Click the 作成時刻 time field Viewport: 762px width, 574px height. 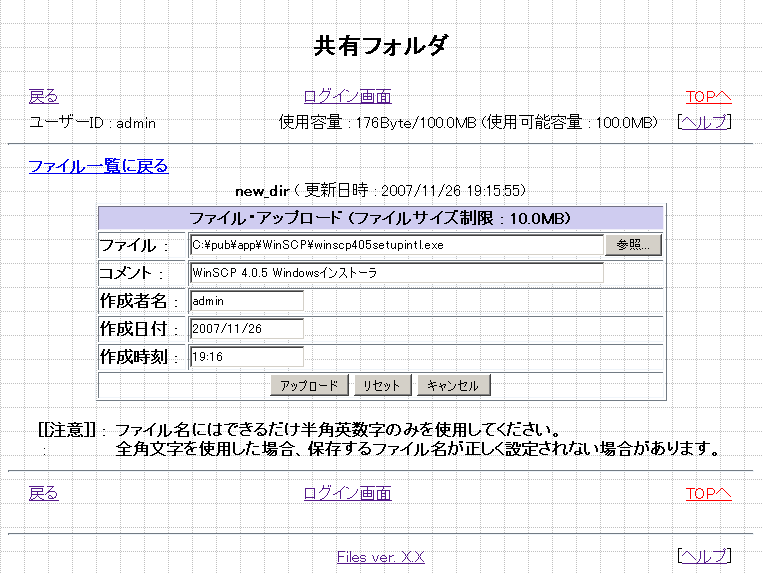246,357
